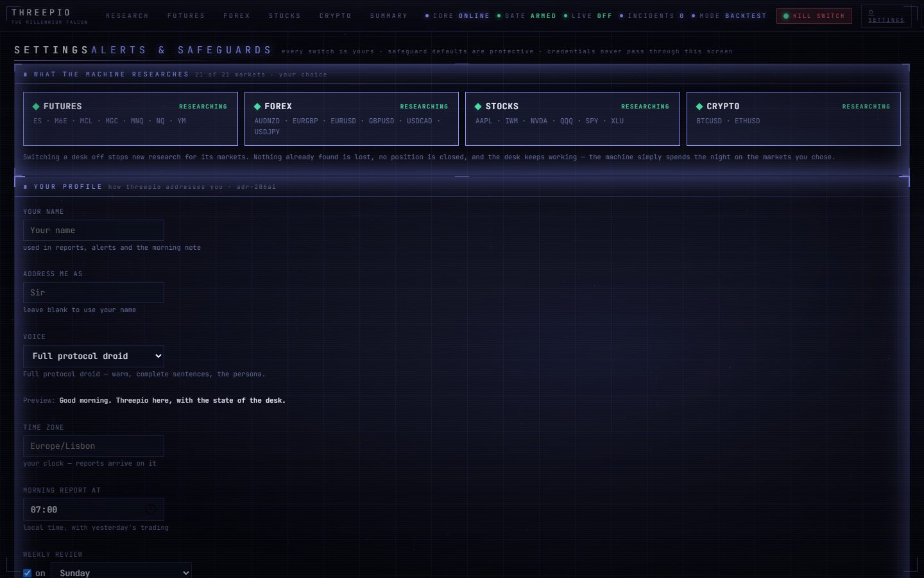Click the Live Off status indicator
Screen dimensions: 924x578
click(x=588, y=15)
